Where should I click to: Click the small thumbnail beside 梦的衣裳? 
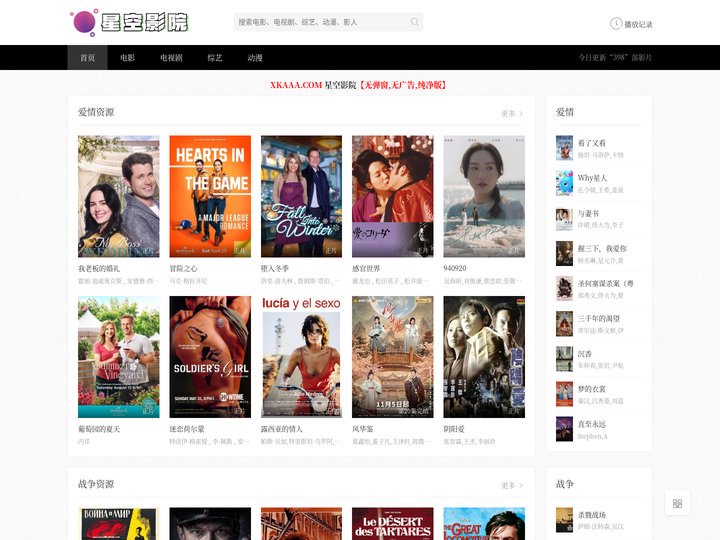(x=564, y=394)
